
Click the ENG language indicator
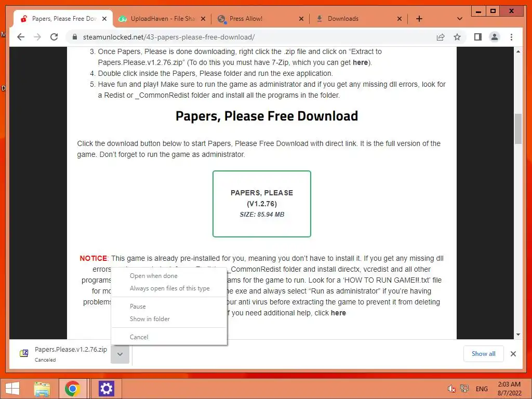(x=482, y=389)
